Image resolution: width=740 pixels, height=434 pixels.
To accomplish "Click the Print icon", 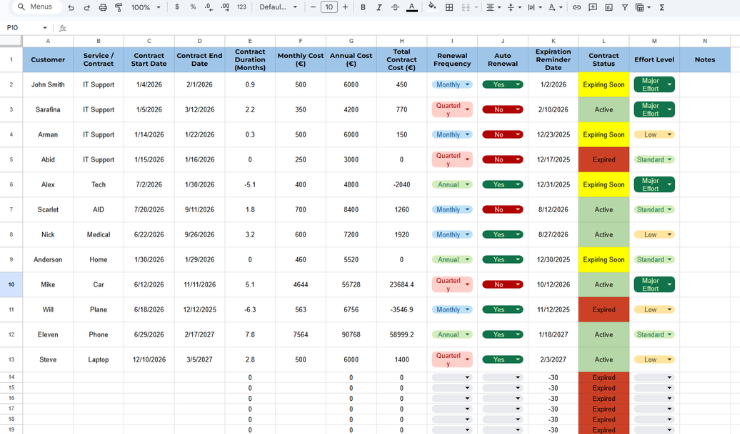I will click(102, 7).
